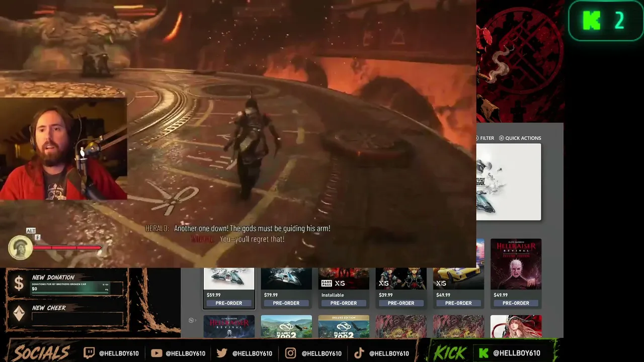Click the "Installable" label

click(333, 295)
